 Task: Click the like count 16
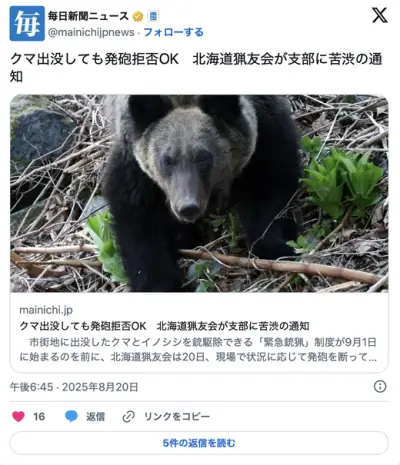click(x=39, y=417)
